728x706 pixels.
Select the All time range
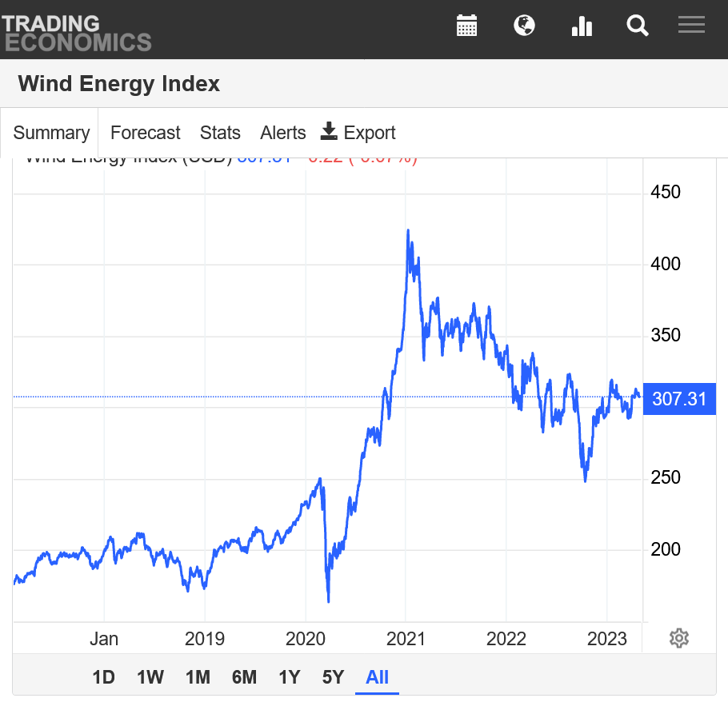coord(377,677)
